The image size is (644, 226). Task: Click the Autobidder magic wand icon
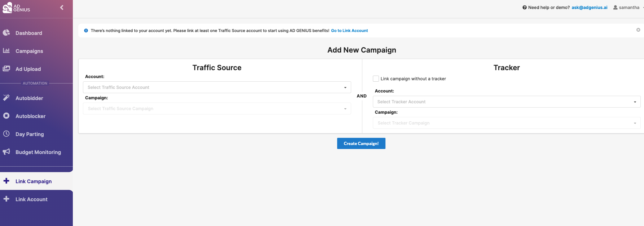(x=6, y=98)
